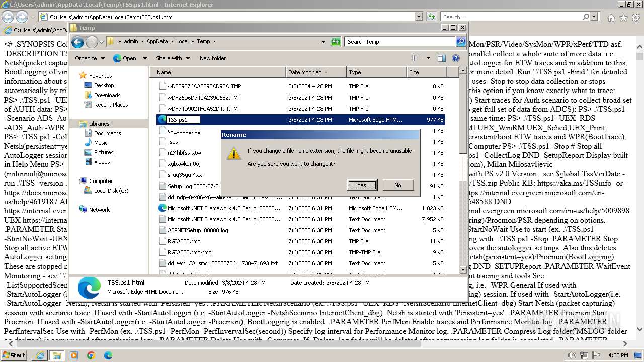Screen dimensions: 644x362
Task: Click Open in Explorer toolbar
Action: tap(125, 58)
